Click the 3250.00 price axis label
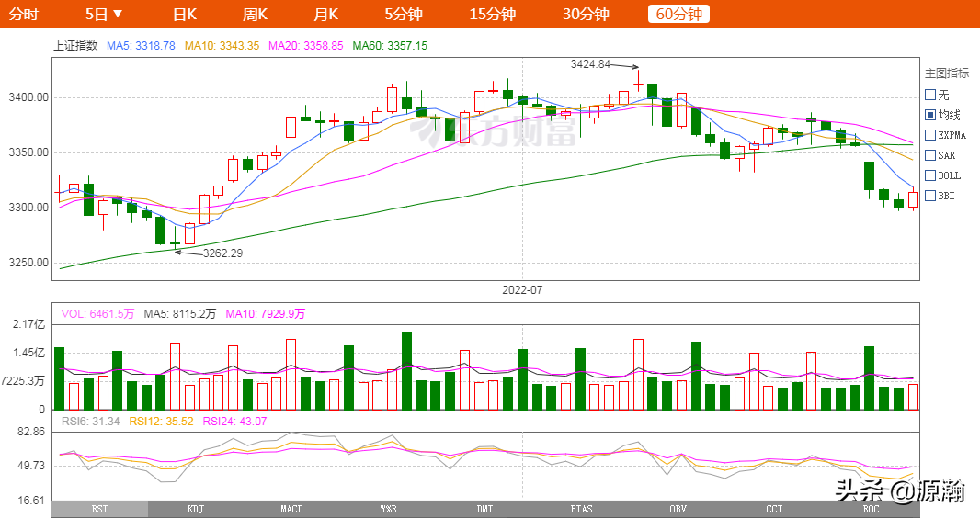This screenshot has width=980, height=518. click(x=28, y=262)
